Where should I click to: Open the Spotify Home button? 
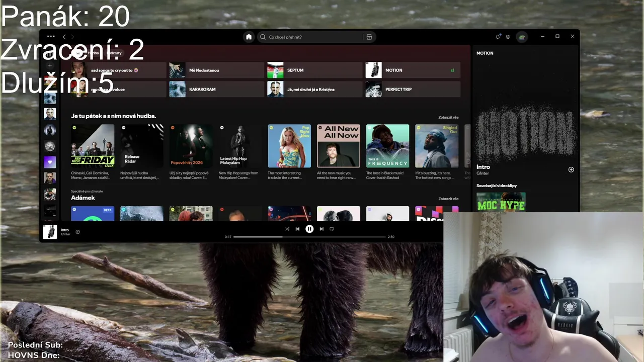(x=249, y=37)
